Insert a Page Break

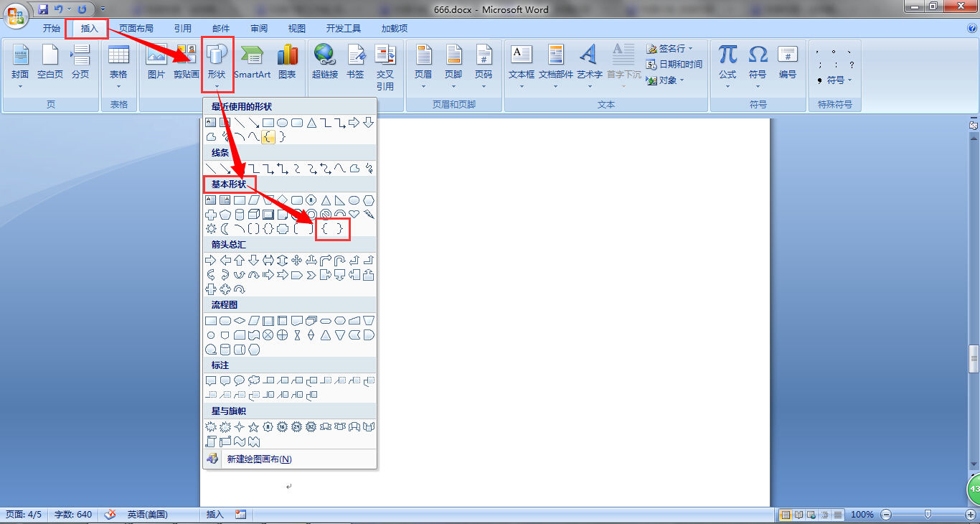80,62
